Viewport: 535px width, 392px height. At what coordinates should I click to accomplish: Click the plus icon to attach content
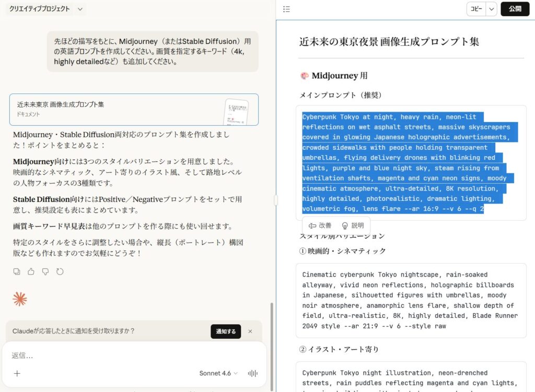[17, 373]
